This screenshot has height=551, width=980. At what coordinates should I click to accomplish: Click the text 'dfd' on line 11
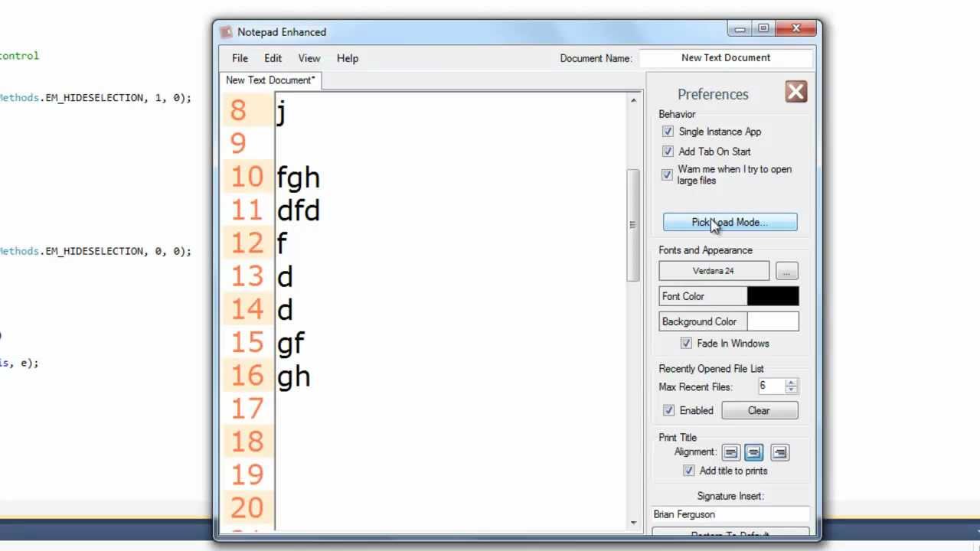(x=299, y=210)
